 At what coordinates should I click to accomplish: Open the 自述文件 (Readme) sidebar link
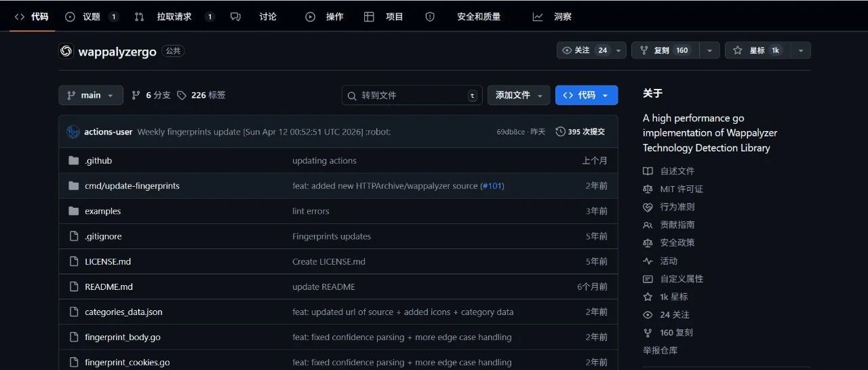coord(669,171)
